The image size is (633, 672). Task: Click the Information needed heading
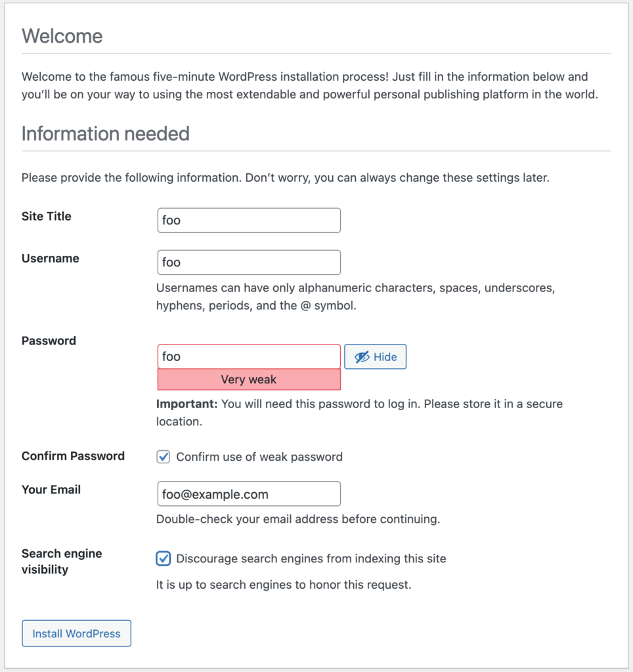click(x=106, y=134)
